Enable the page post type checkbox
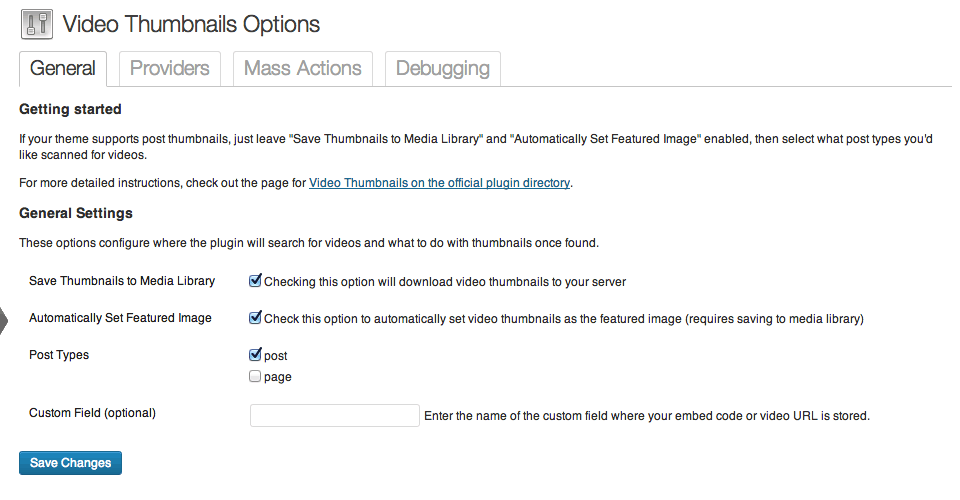 [255, 376]
